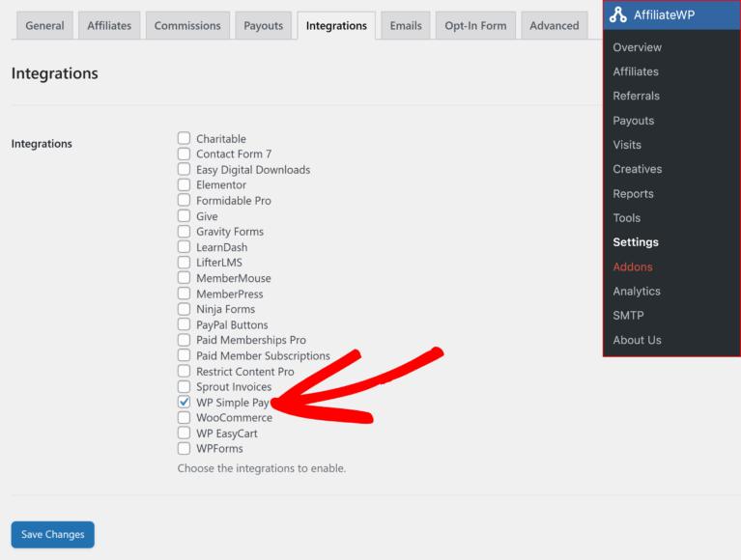Viewport: 741px width, 560px height.
Task: Select Creatives in the sidebar
Action: point(637,169)
